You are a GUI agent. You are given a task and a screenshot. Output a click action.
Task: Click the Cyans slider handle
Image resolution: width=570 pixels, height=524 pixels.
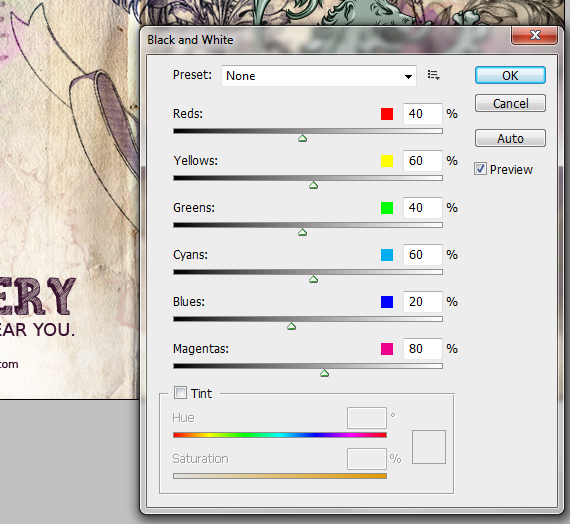coord(313,279)
